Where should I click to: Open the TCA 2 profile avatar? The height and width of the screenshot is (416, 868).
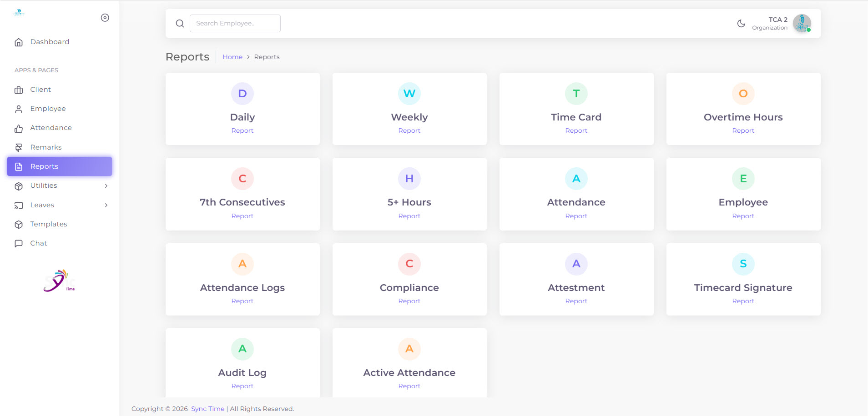802,24
